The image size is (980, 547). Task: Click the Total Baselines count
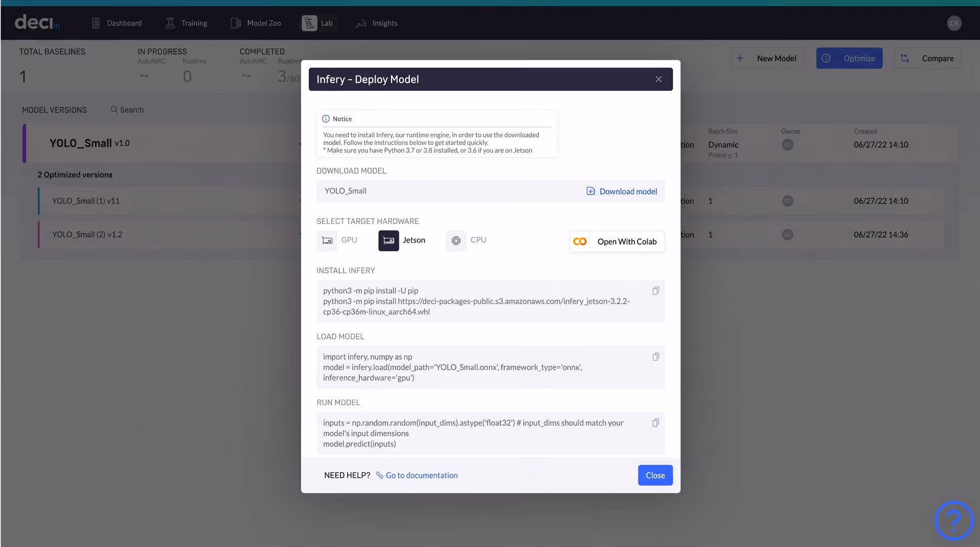click(22, 77)
